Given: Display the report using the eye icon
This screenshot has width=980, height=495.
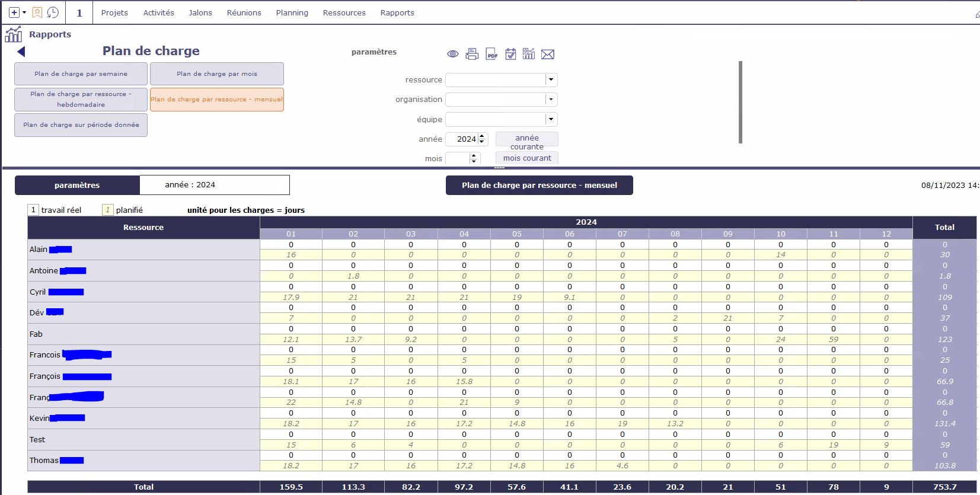Looking at the screenshot, I should point(452,55).
